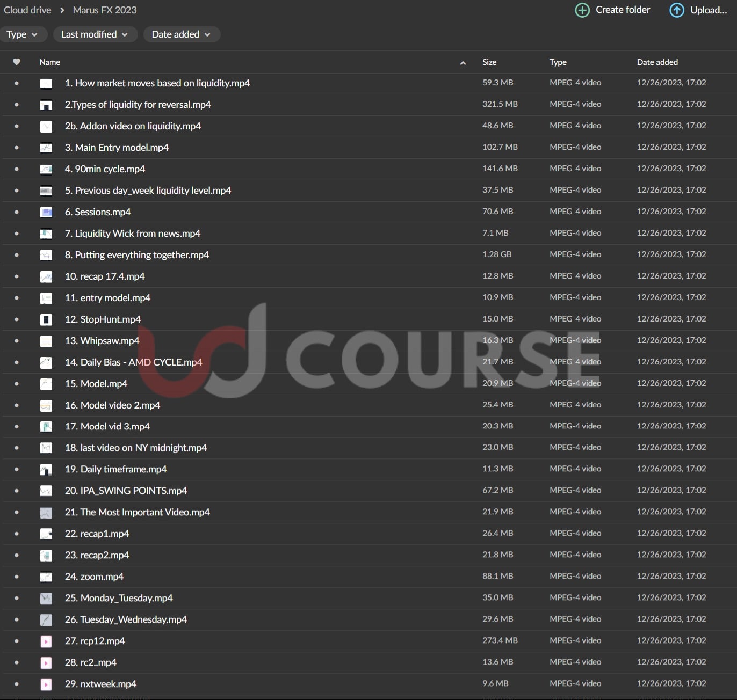
Task: Click video icon for 27. rcp12.mp4
Action: tap(46, 641)
